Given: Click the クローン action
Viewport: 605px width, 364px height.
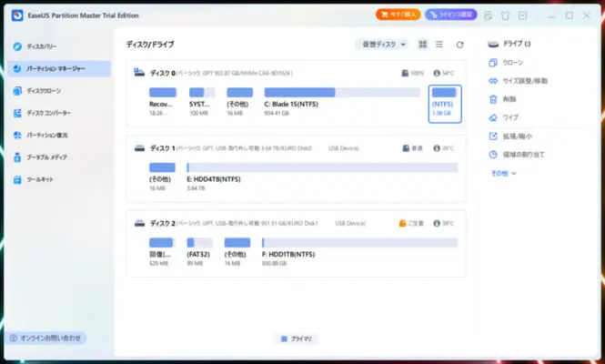Looking at the screenshot, I should pos(506,63).
